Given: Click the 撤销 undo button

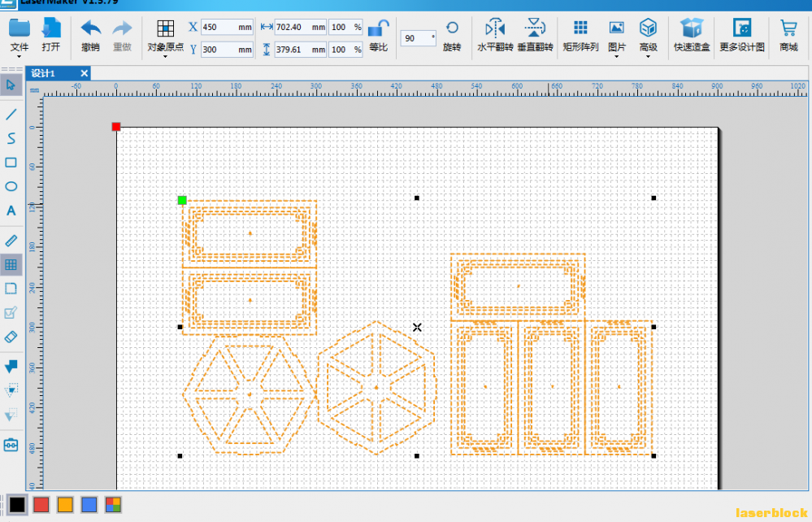Looking at the screenshot, I should point(90,35).
